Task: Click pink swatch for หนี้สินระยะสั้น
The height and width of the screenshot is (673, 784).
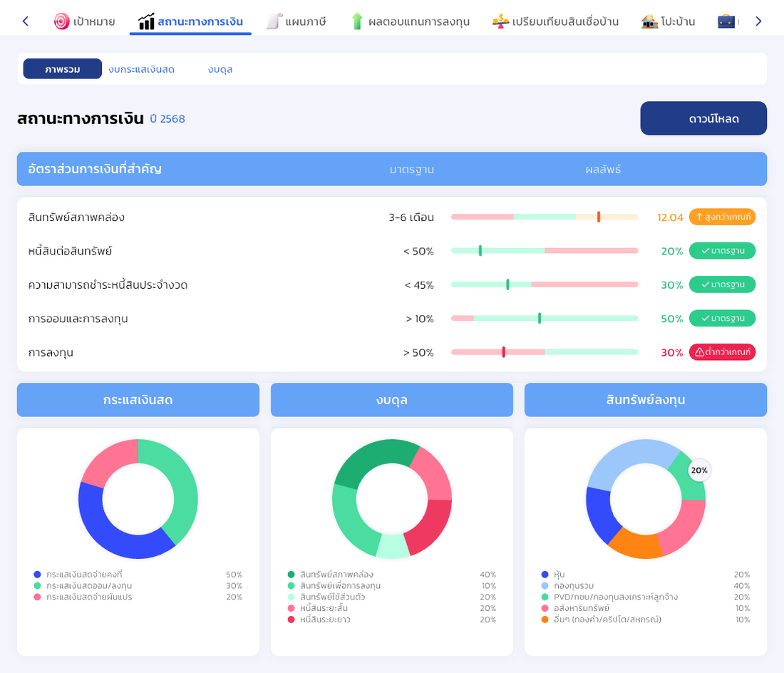Action: [x=291, y=608]
